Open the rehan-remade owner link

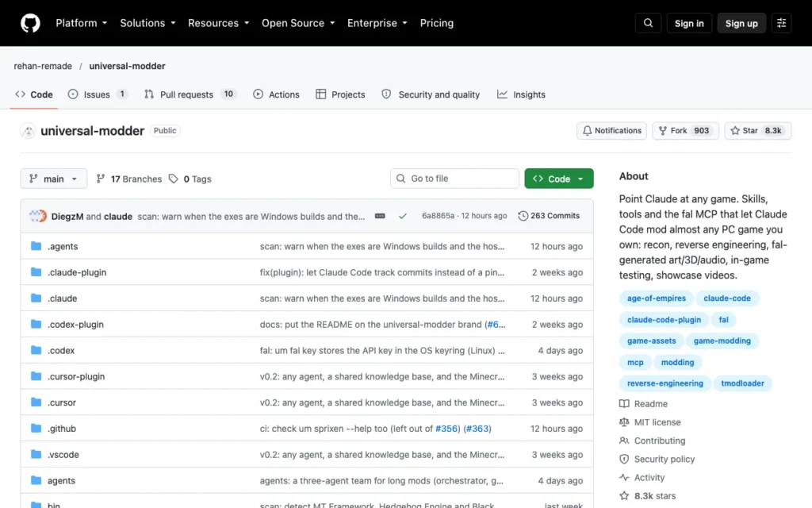[x=43, y=67]
